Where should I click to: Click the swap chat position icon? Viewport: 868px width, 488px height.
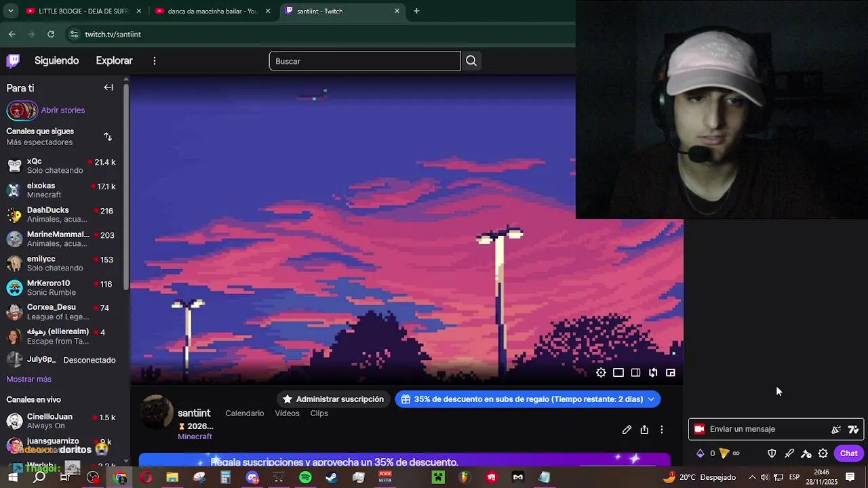(x=653, y=373)
